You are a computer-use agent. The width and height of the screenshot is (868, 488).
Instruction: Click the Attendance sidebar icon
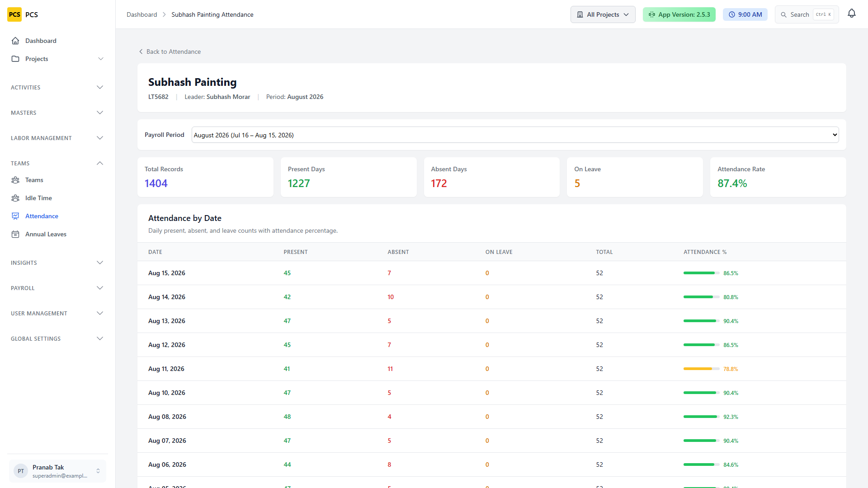pyautogui.click(x=15, y=216)
